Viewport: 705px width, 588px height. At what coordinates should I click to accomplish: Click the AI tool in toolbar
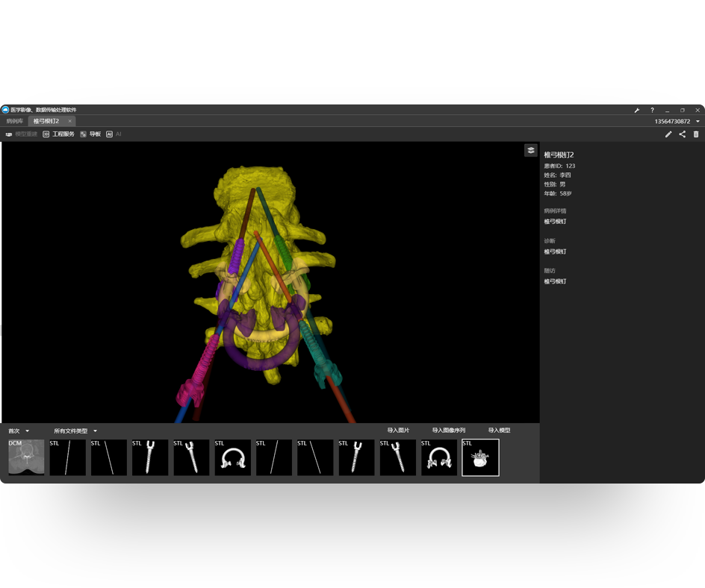point(114,134)
